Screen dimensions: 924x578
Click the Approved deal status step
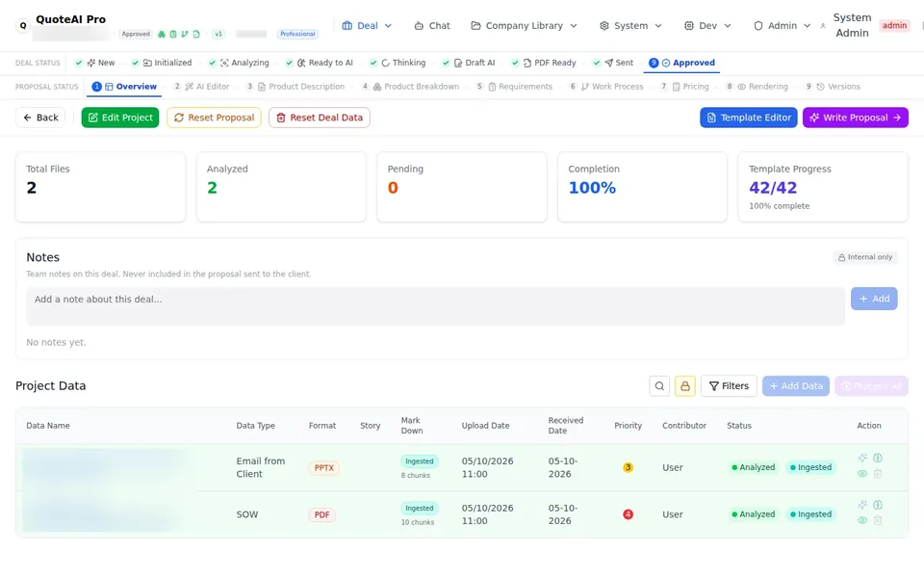coord(681,63)
